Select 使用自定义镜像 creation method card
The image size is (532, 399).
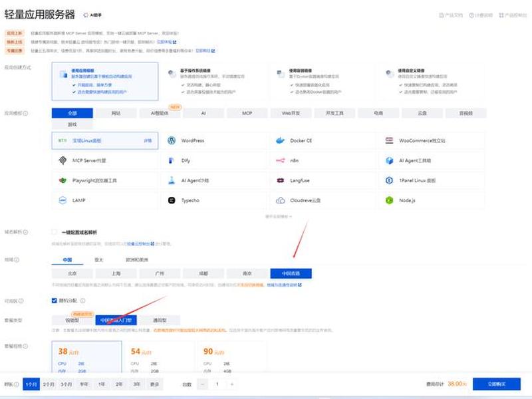(432, 81)
